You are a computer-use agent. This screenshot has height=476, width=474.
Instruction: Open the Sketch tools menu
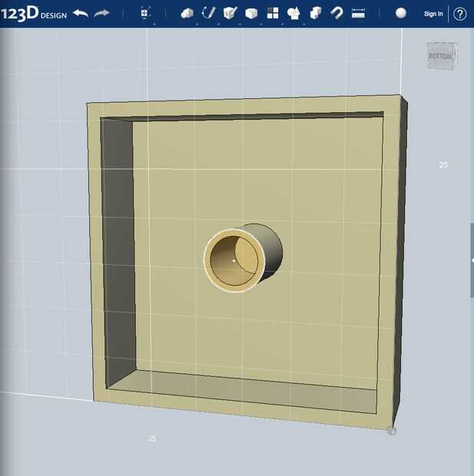point(209,13)
